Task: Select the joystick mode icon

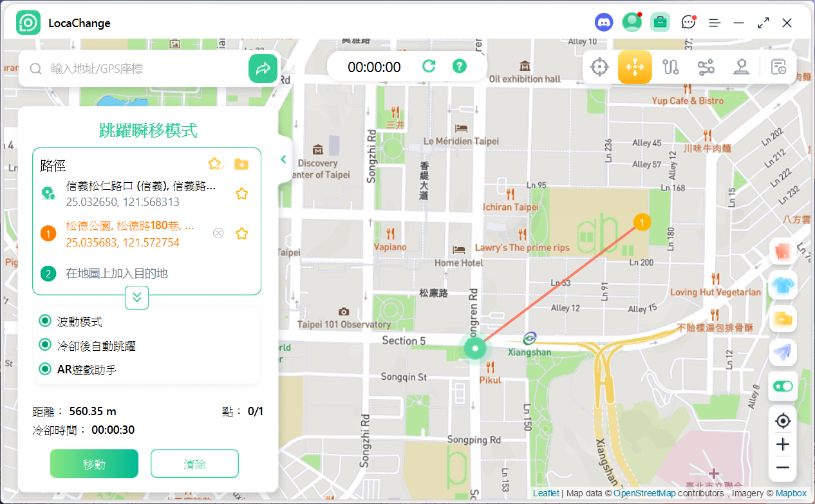Action: [741, 67]
